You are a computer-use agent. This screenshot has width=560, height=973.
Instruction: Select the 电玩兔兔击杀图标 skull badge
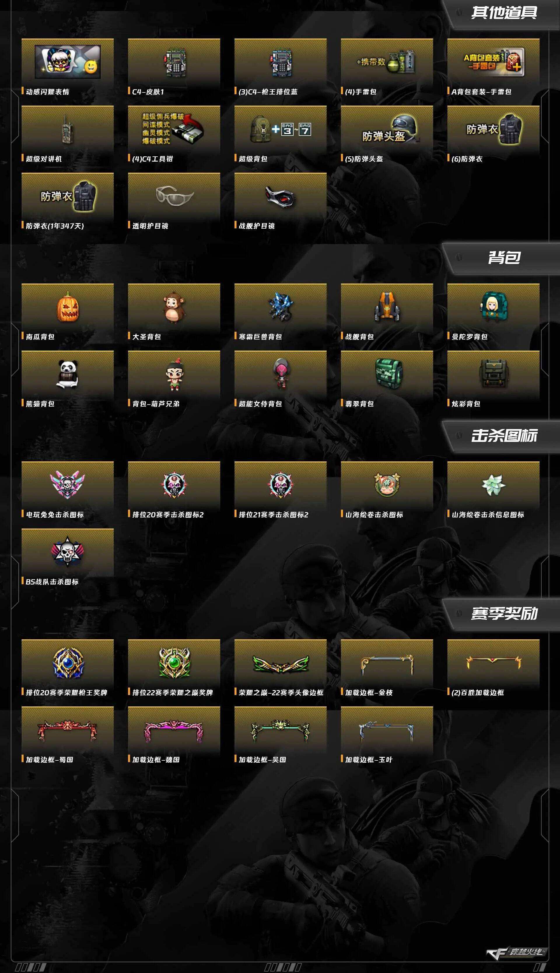[x=67, y=484]
